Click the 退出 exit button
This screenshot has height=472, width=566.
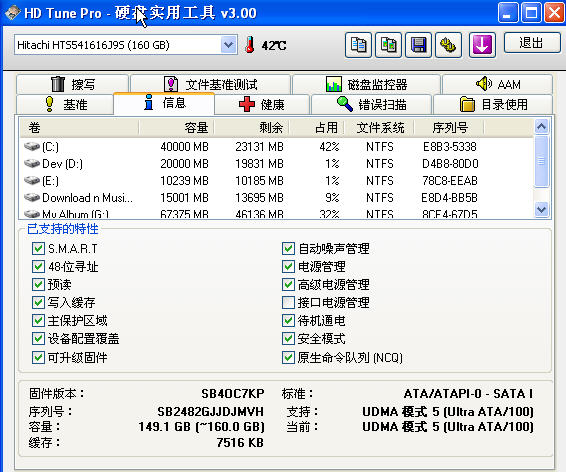point(531,43)
